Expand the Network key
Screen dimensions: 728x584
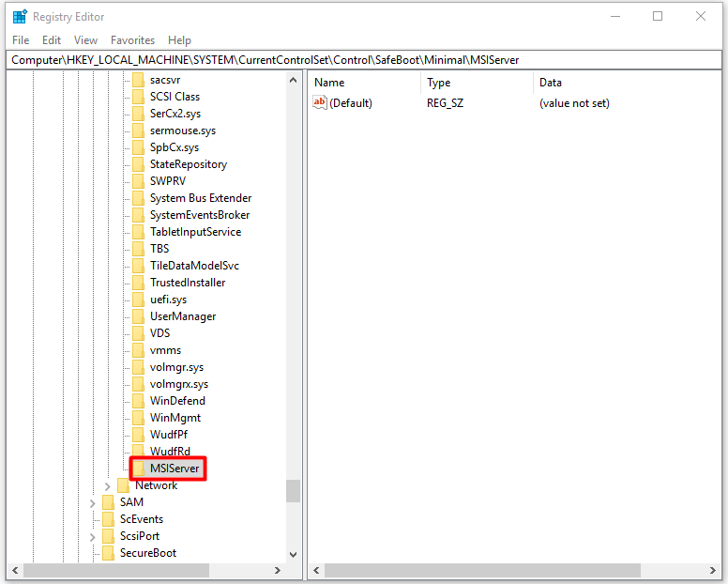point(107,486)
